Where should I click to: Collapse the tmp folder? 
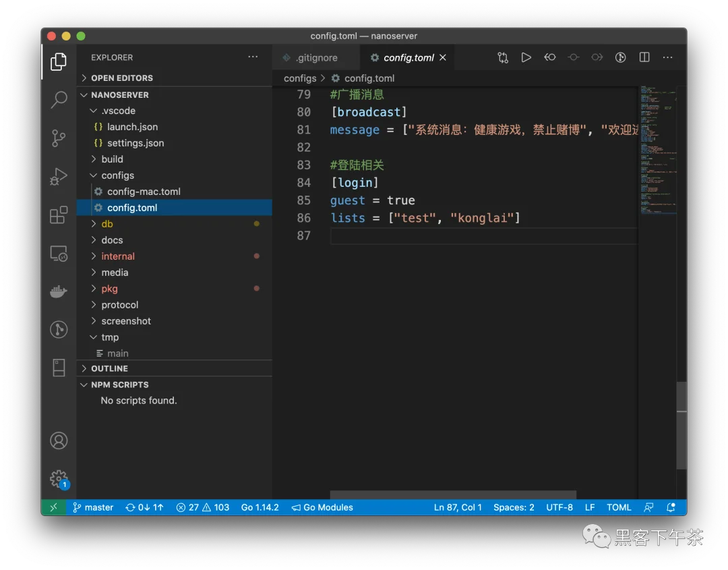(175, 337)
